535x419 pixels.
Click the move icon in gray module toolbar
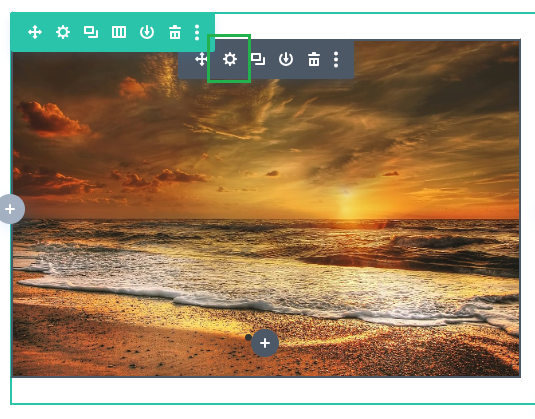pos(201,59)
